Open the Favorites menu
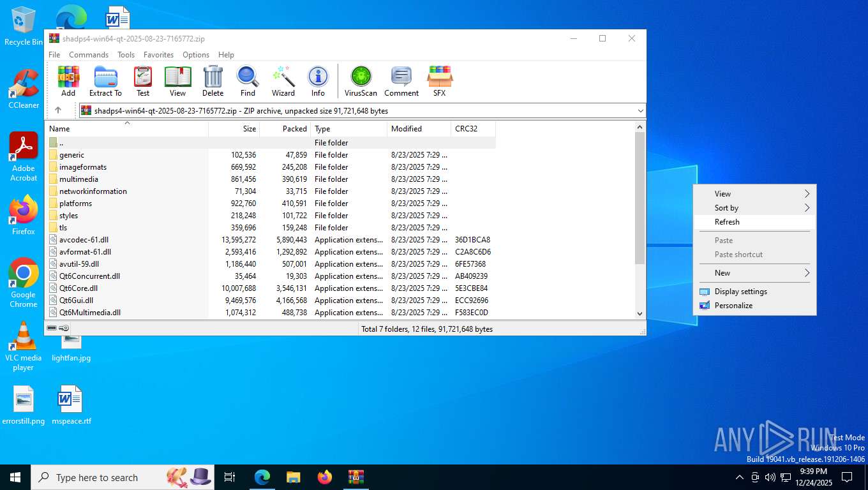 (x=158, y=55)
